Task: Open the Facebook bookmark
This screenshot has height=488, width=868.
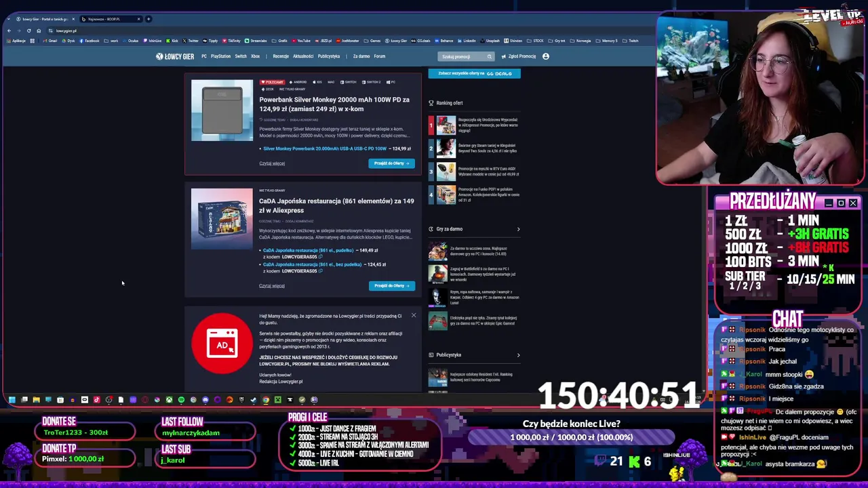Action: (90, 41)
